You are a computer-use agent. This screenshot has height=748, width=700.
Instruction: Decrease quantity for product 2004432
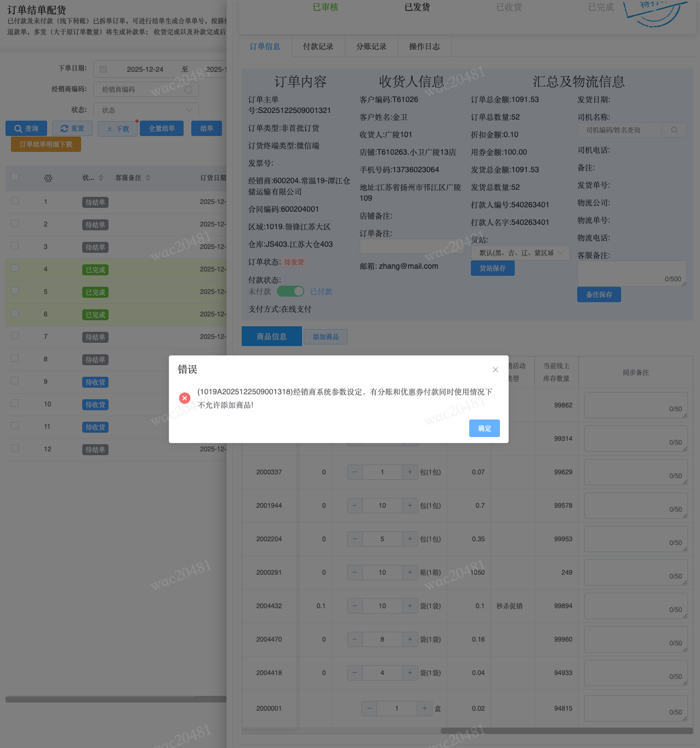click(355, 606)
